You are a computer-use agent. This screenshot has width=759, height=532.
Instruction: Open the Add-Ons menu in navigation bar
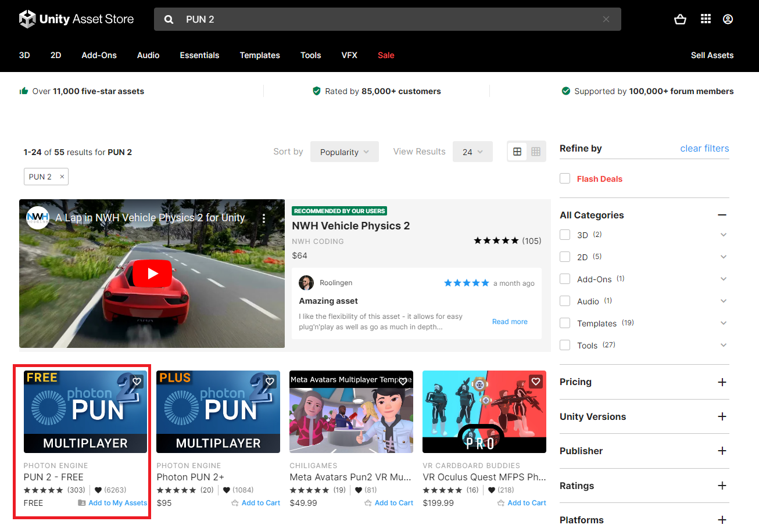99,55
